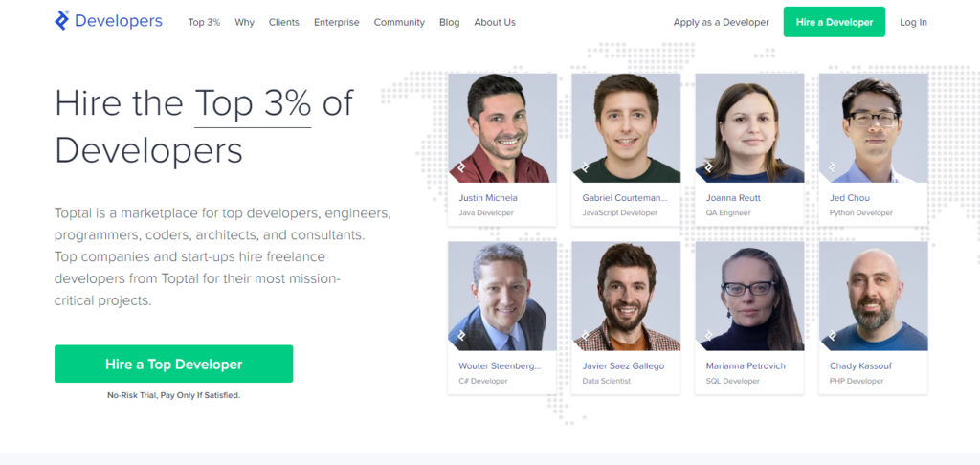Image resolution: width=980 pixels, height=465 pixels.
Task: Click the Hire a Top Developer button
Action: point(174,364)
